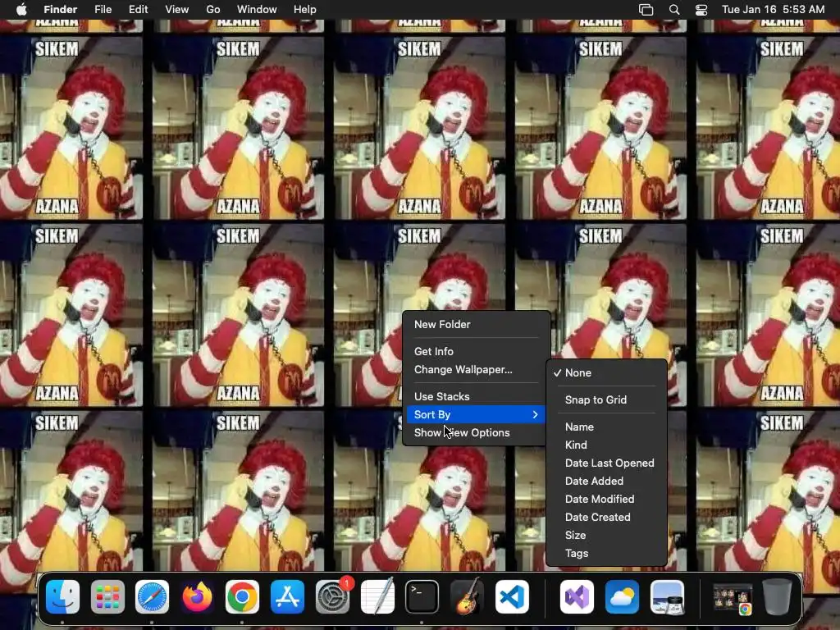Click the date and time clock
Screen dimensions: 840x630
(x=773, y=10)
